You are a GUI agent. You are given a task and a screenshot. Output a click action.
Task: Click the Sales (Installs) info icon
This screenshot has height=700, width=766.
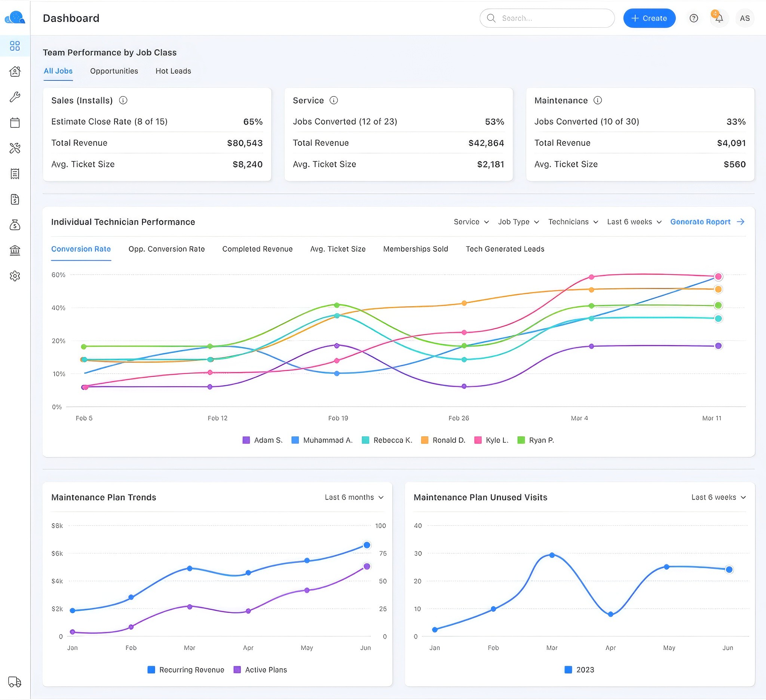(123, 100)
